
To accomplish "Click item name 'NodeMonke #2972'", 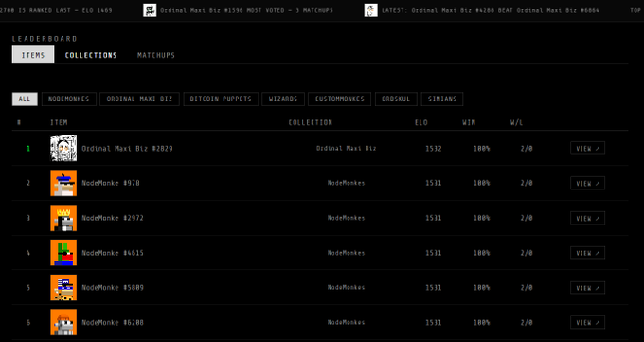I will 113,218.
